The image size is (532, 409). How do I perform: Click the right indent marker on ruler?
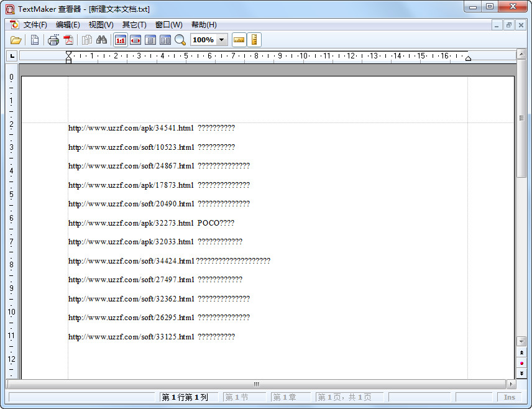tap(468, 58)
